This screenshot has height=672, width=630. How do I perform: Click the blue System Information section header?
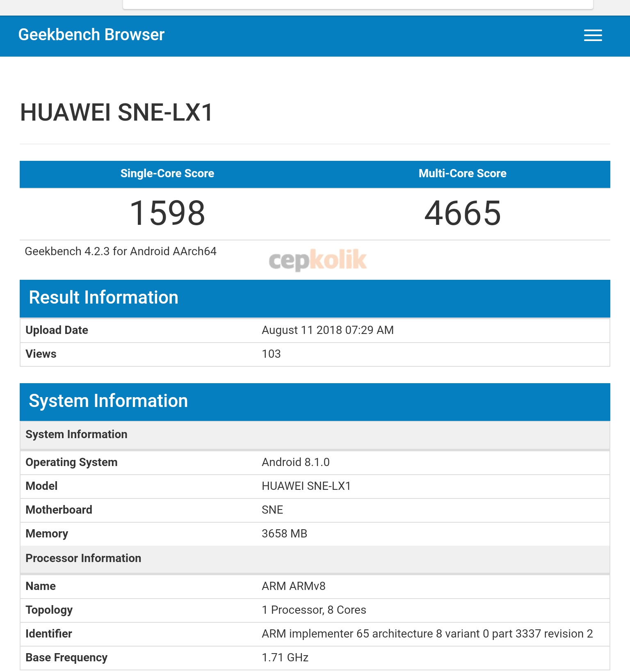tap(315, 402)
